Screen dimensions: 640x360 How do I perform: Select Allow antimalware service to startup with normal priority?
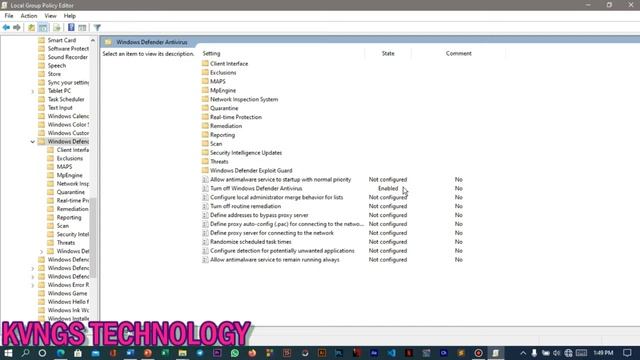280,180
